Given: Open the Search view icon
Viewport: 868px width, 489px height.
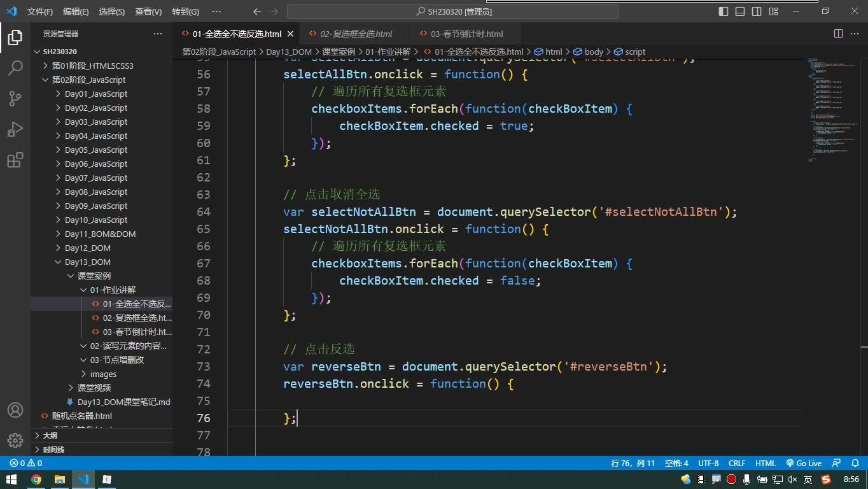Looking at the screenshot, I should [x=15, y=68].
